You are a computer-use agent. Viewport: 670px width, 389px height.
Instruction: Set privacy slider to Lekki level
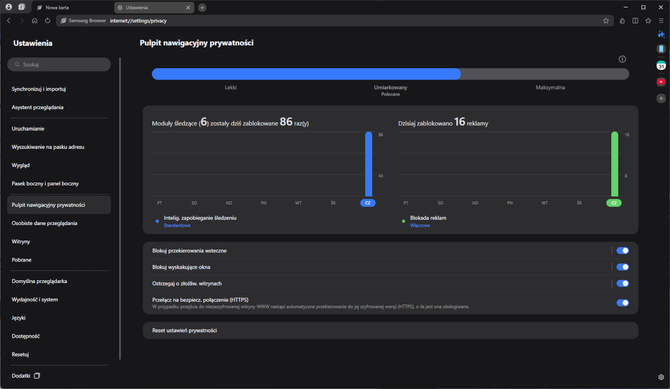point(231,87)
